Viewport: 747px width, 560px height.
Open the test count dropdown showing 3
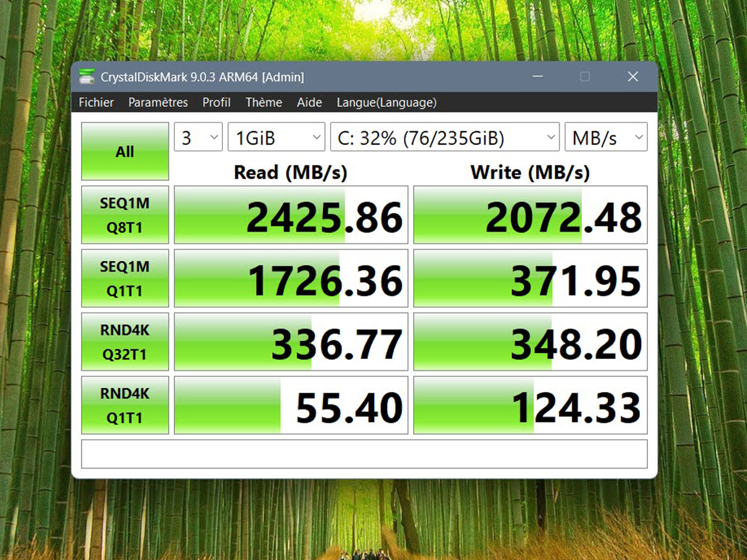coord(198,137)
